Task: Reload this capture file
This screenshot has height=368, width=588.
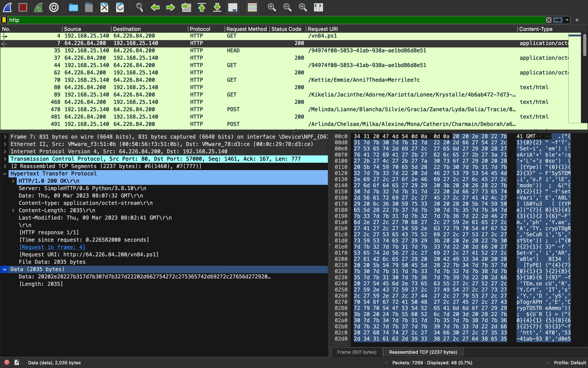Action: click(x=120, y=7)
